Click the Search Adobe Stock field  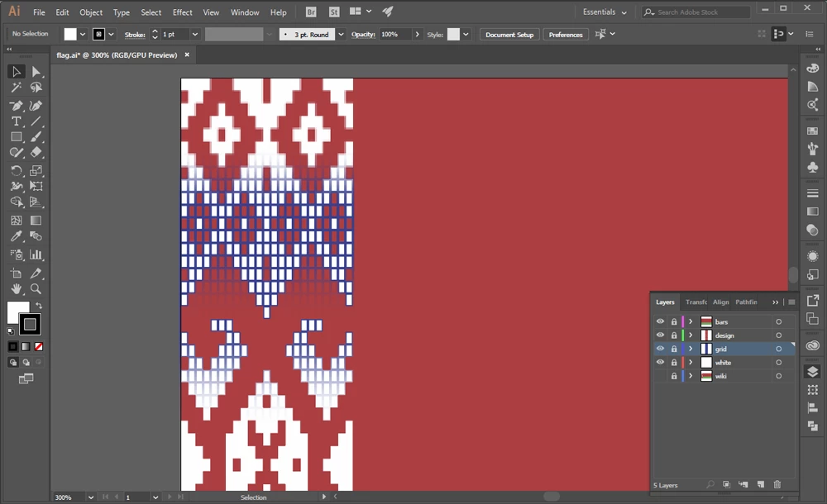click(x=696, y=12)
